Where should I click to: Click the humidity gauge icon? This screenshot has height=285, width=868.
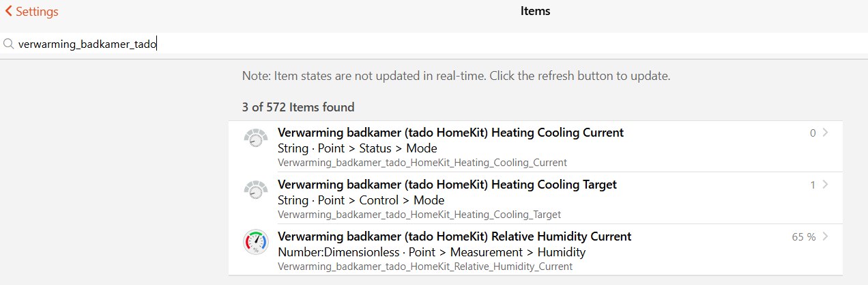coord(255,243)
